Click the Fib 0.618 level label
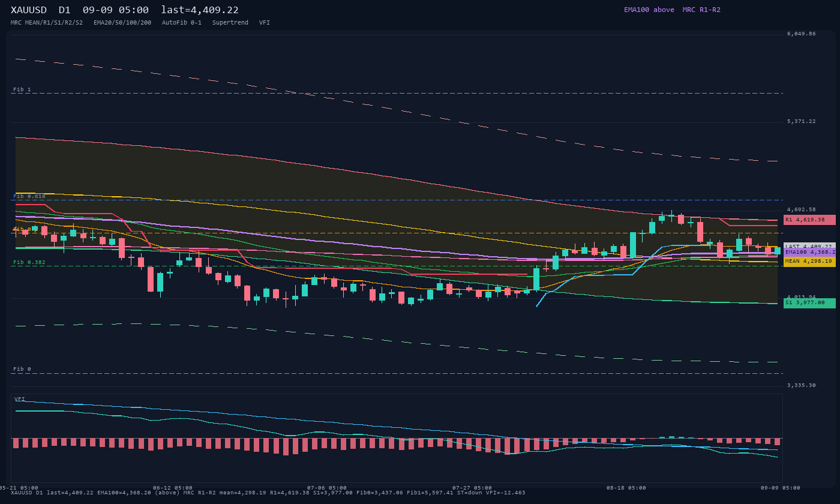Screen dimensions: 840x504 tap(29, 197)
